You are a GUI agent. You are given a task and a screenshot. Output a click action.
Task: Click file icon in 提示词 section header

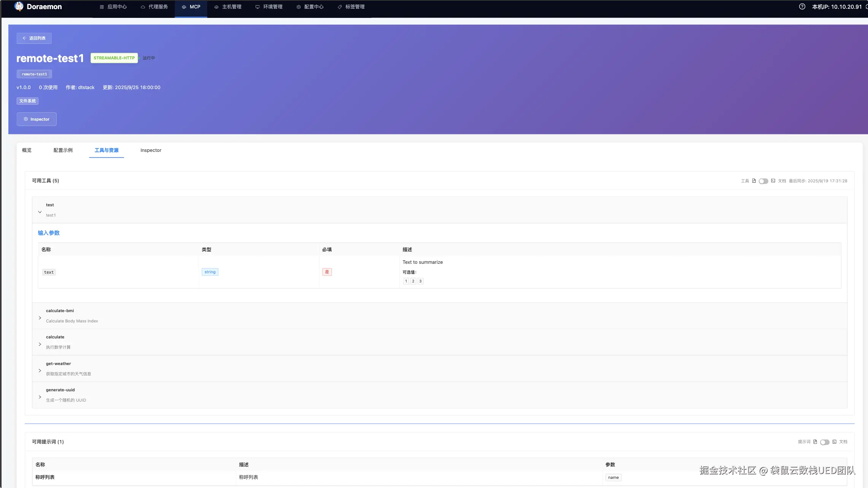coord(815,442)
